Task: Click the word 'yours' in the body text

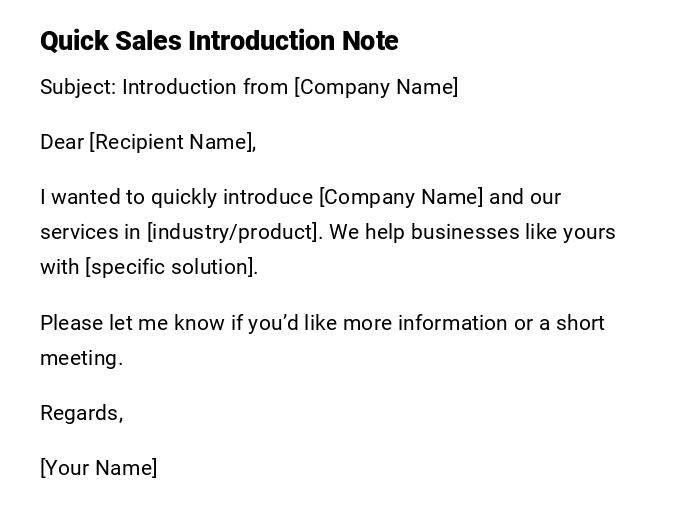Action: click(x=589, y=232)
